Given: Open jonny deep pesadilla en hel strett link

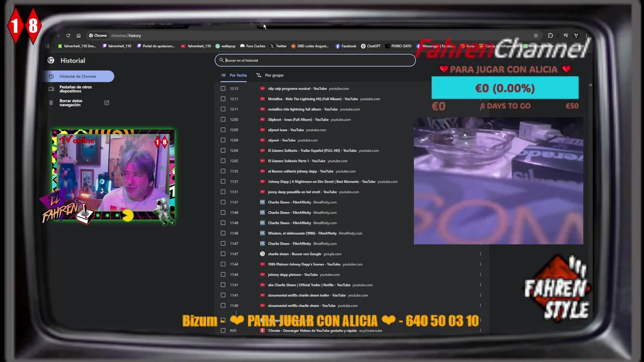Looking at the screenshot, I should click(x=302, y=192).
